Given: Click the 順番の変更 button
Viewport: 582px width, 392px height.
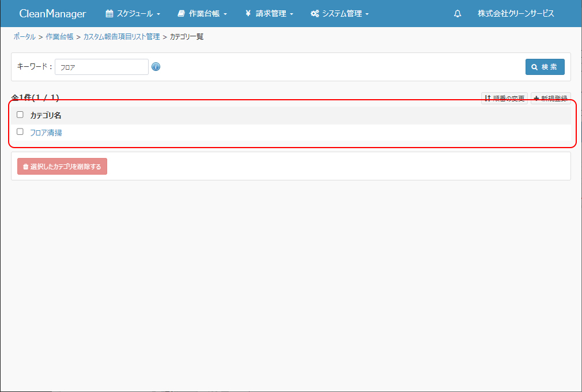Looking at the screenshot, I should (504, 99).
